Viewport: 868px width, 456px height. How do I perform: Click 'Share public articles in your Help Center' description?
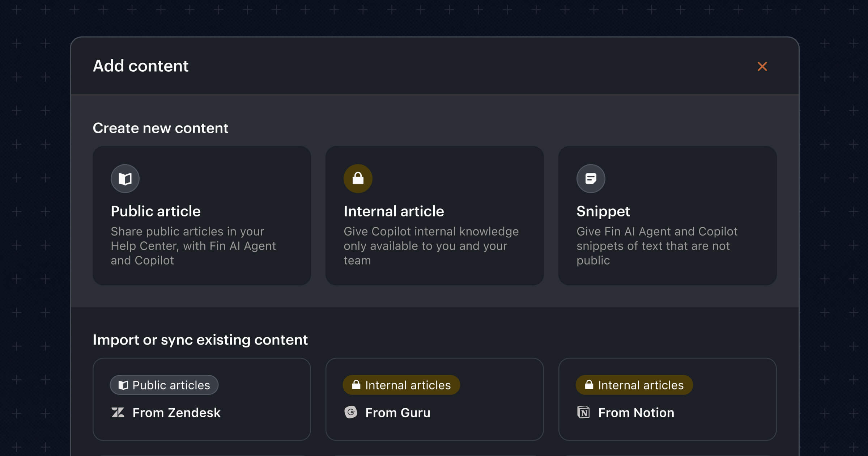(x=193, y=246)
